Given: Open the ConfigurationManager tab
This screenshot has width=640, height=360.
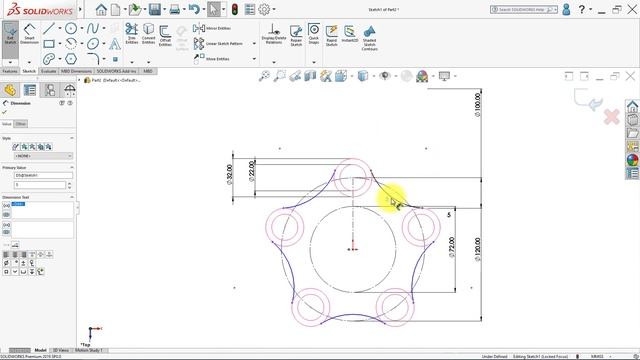Looking at the screenshot, I should (x=49, y=90).
